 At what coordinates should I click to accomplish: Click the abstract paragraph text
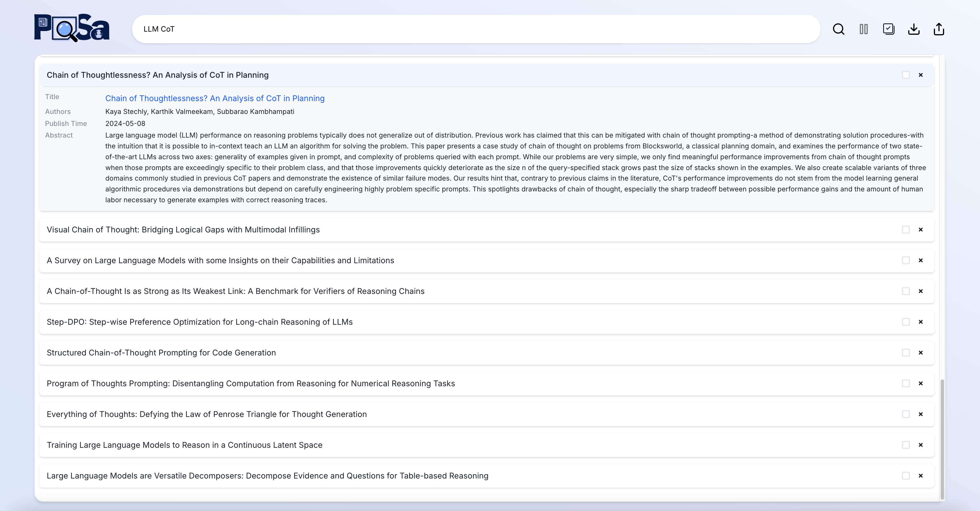click(515, 167)
